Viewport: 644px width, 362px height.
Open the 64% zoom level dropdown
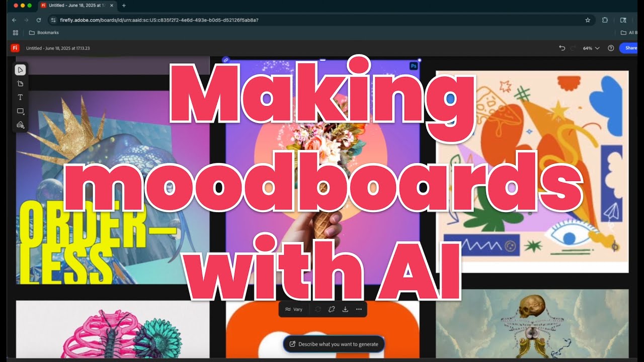[x=591, y=48]
